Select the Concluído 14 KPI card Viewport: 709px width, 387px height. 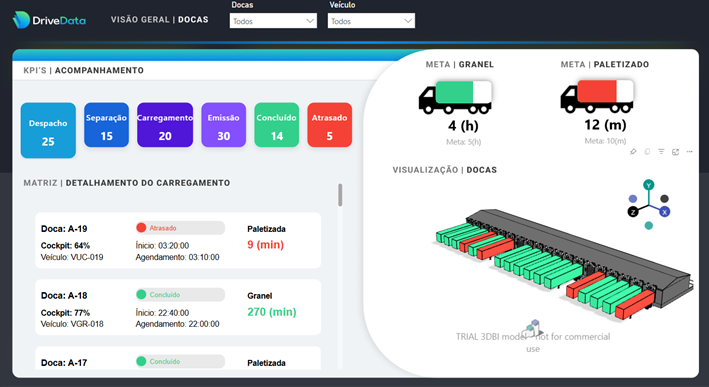277,125
